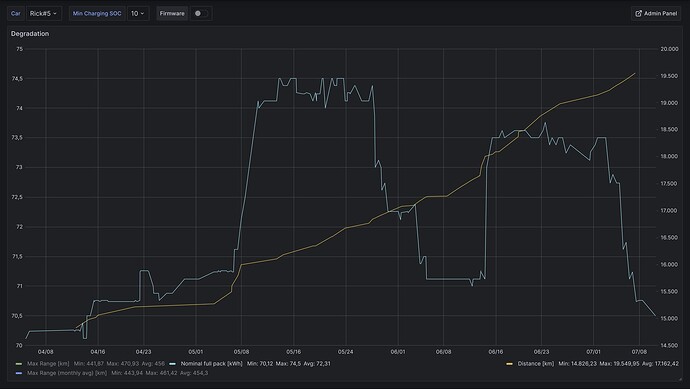690x389 pixels.
Task: Click the Firmware label
Action: (x=172, y=14)
